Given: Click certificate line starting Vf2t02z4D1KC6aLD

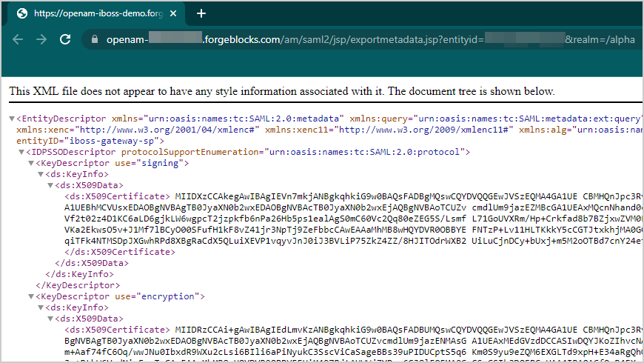Looking at the screenshot, I should (353, 219).
